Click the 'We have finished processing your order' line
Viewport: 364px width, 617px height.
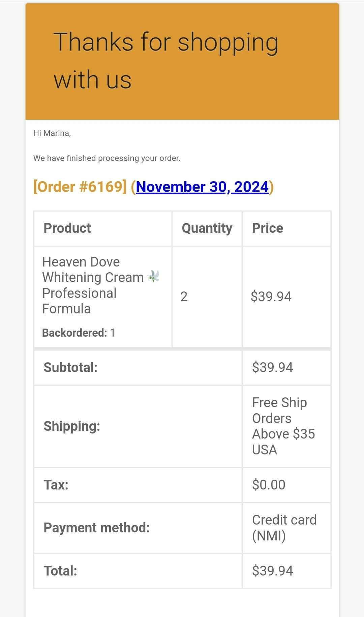(107, 158)
